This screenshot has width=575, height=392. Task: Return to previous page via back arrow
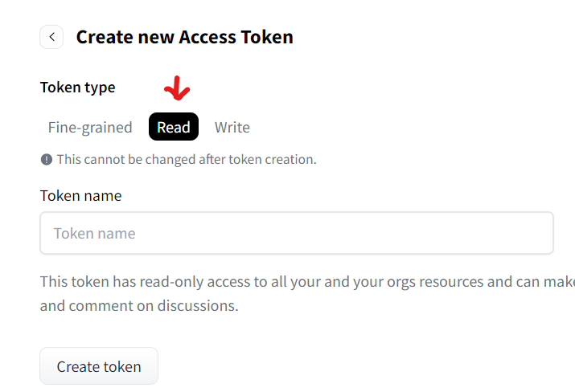coord(51,37)
